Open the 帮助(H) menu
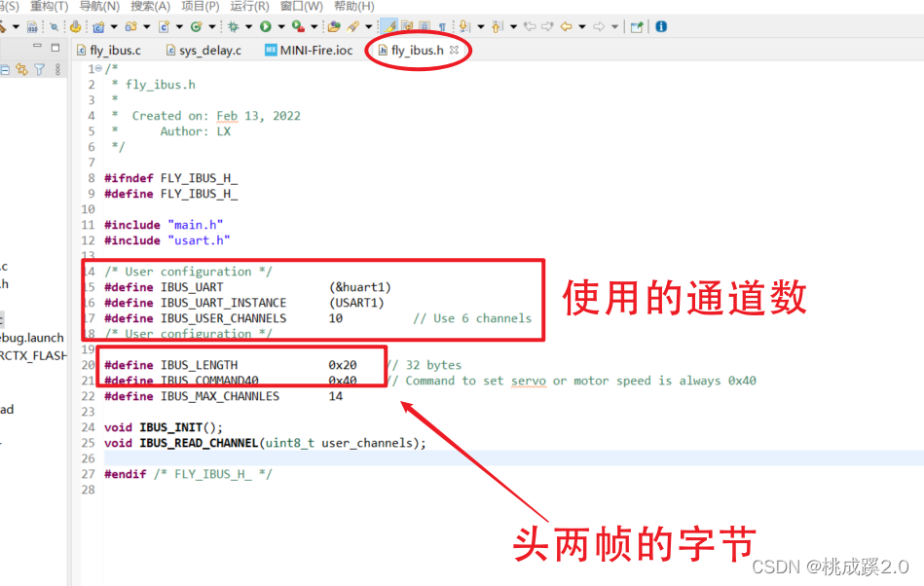924x586 pixels. (354, 6)
